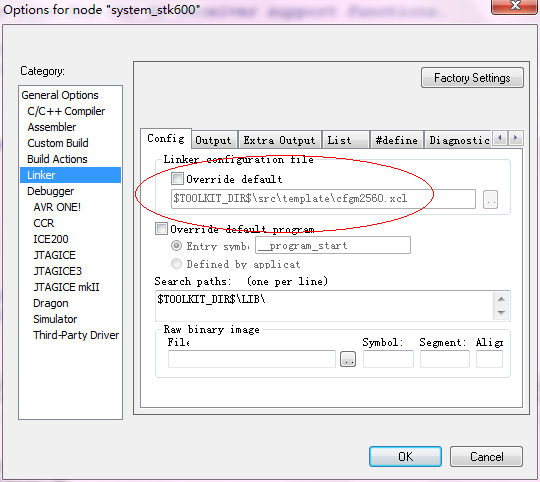Open the #define tab
The height and width of the screenshot is (482, 540).
pos(396,140)
